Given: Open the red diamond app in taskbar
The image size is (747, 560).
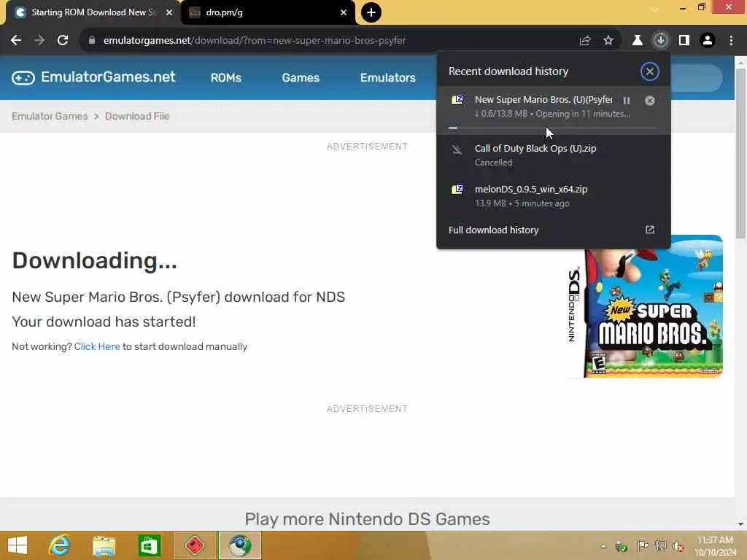Looking at the screenshot, I should (195, 545).
